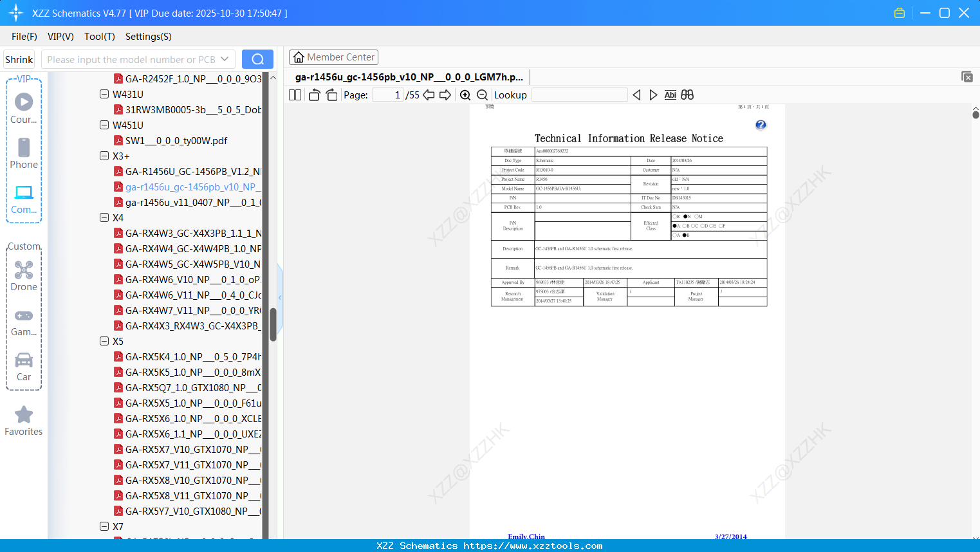This screenshot has width=980, height=552.
Task: Collapse the X4 tree node
Action: pos(104,217)
